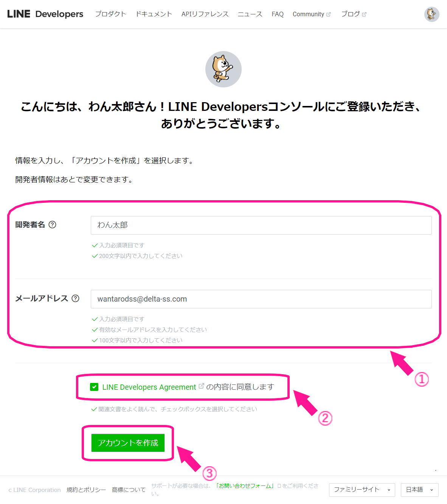Click external link icon next to ブログ
The height and width of the screenshot is (504, 447).
click(x=364, y=14)
